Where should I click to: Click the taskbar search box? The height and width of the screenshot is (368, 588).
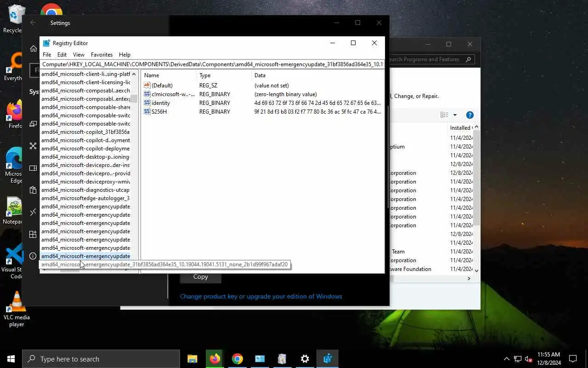pos(101,359)
